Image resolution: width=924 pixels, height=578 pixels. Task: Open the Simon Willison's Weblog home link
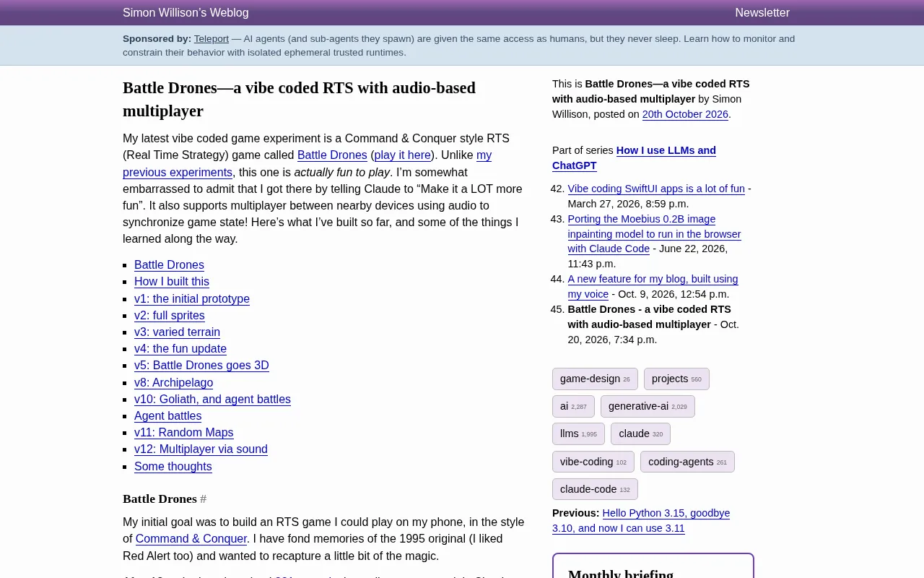(x=186, y=12)
